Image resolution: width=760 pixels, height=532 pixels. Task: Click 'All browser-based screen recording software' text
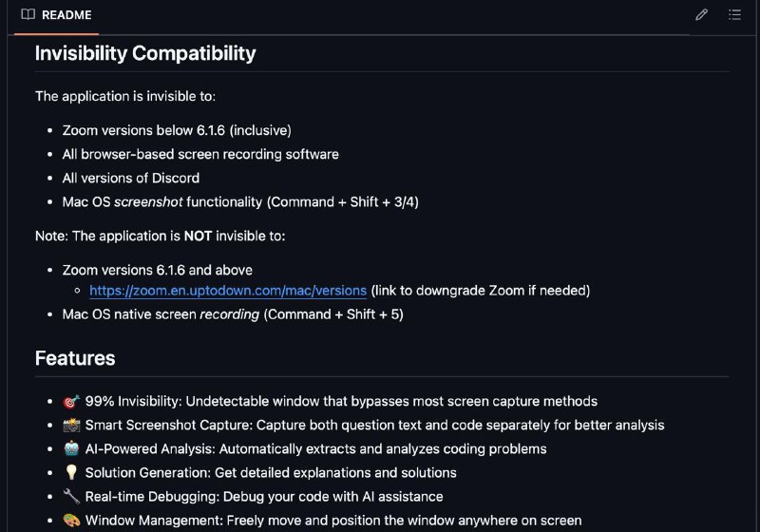pyautogui.click(x=200, y=154)
